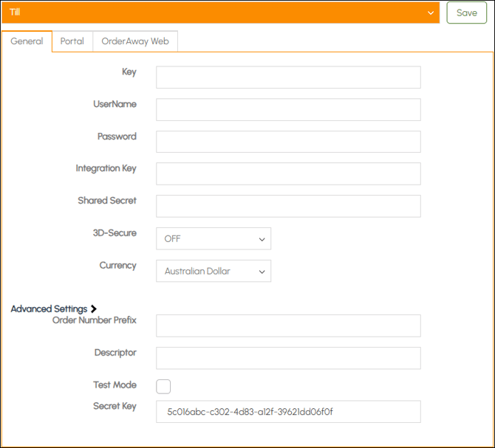Open the OrderAway Web tab
This screenshot has width=495, height=448.
click(135, 41)
